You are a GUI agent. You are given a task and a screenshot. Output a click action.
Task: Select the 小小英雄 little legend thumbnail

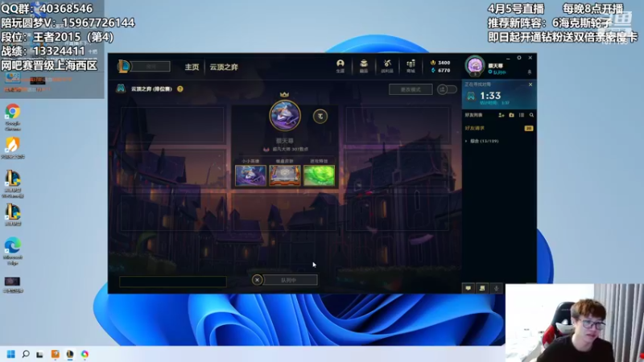coord(250,175)
